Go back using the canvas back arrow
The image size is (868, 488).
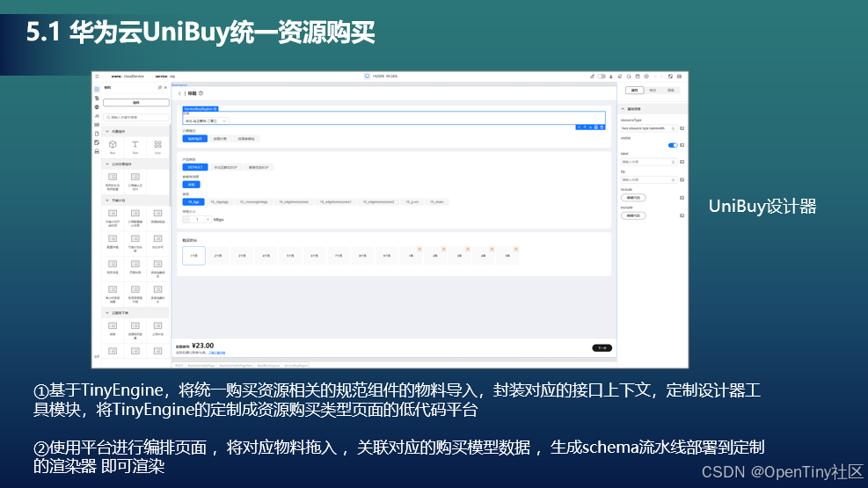pyautogui.click(x=180, y=93)
